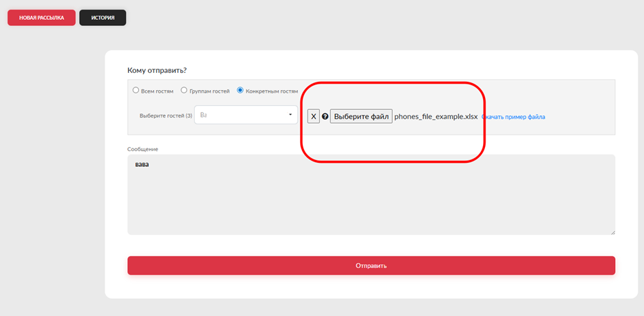Click the "Кому отправить?" heading
This screenshot has height=316, width=644.
(x=158, y=70)
